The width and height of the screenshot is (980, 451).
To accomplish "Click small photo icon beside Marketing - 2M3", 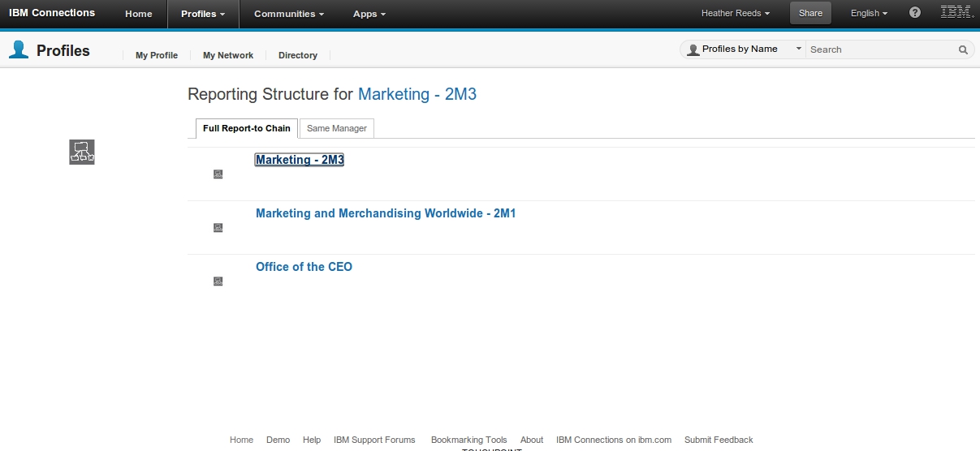I will tap(218, 174).
